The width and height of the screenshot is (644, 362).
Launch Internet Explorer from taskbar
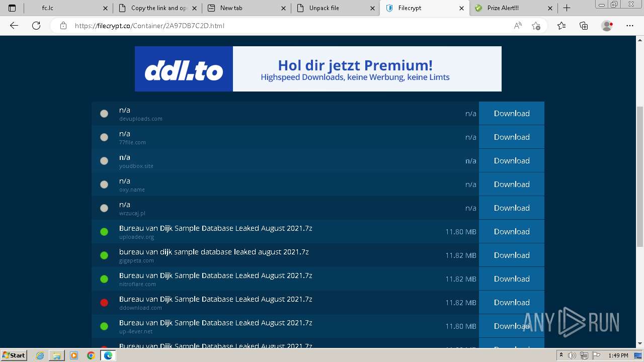(40, 355)
